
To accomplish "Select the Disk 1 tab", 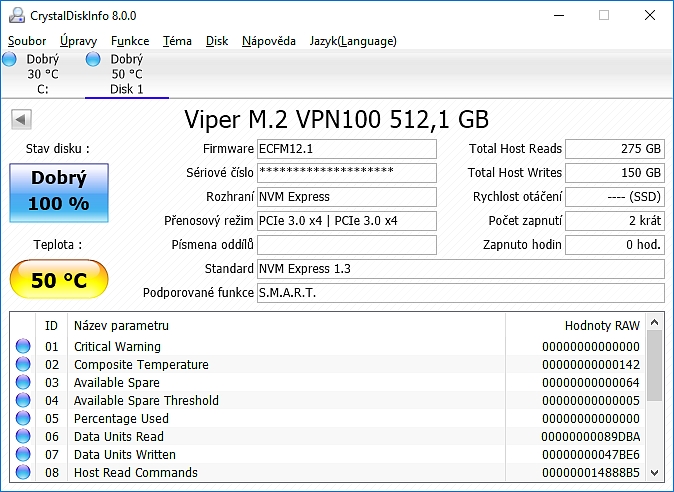I will point(127,74).
